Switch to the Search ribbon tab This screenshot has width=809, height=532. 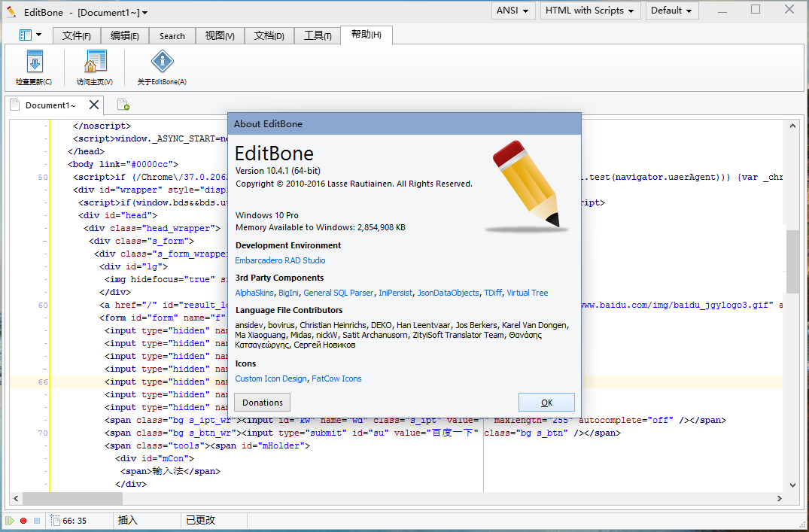pyautogui.click(x=172, y=36)
